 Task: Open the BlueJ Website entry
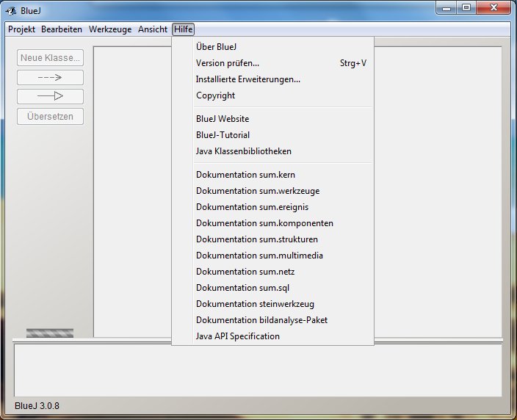tap(223, 119)
